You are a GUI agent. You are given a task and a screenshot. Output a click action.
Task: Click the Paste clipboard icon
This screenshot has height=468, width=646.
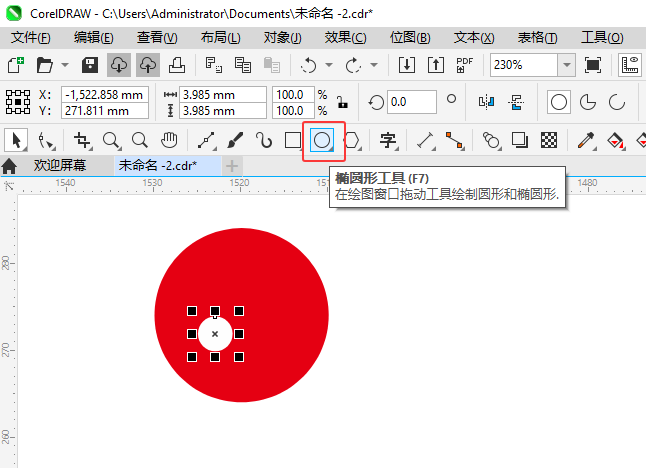click(272, 65)
